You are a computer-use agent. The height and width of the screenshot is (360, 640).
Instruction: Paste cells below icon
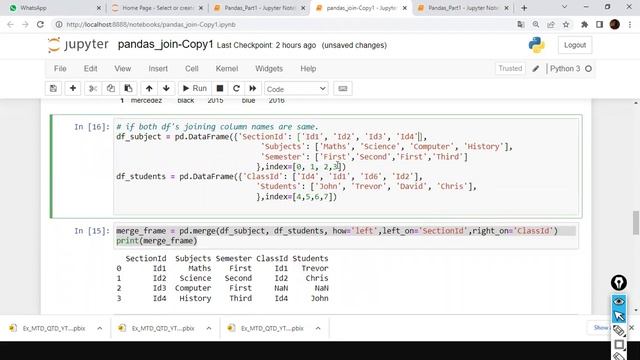pos(128,89)
